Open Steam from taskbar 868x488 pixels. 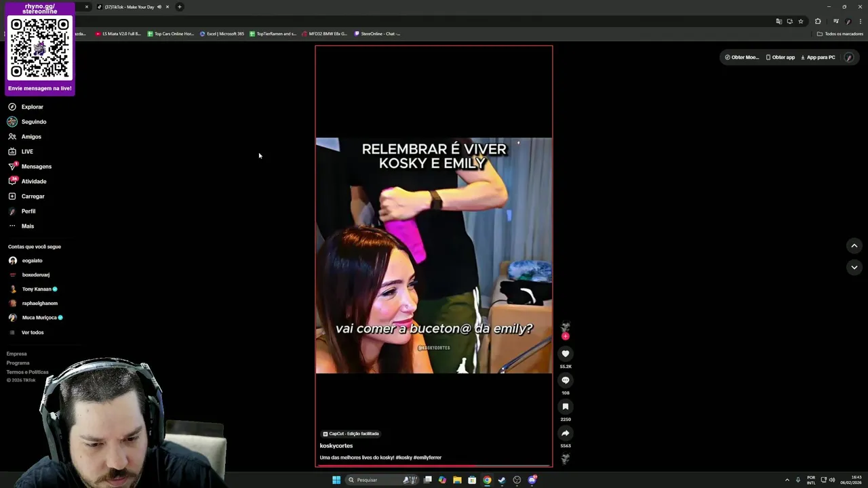(502, 480)
